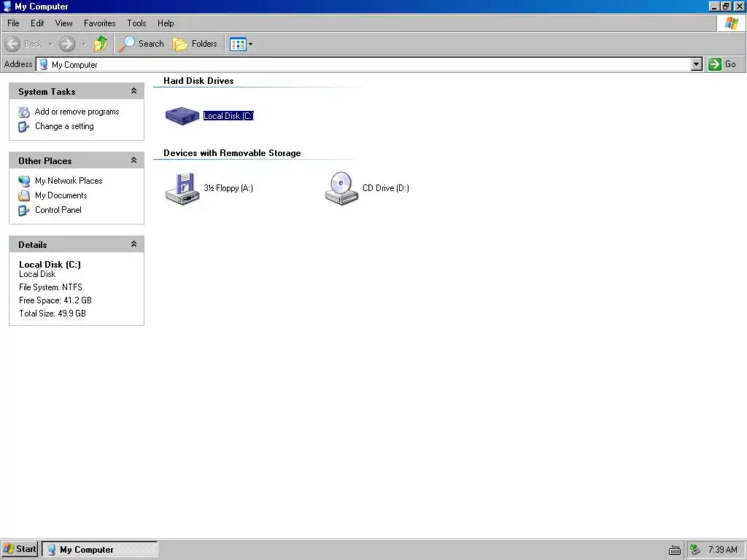Open the Forward history dropdown arrow

pos(84,44)
